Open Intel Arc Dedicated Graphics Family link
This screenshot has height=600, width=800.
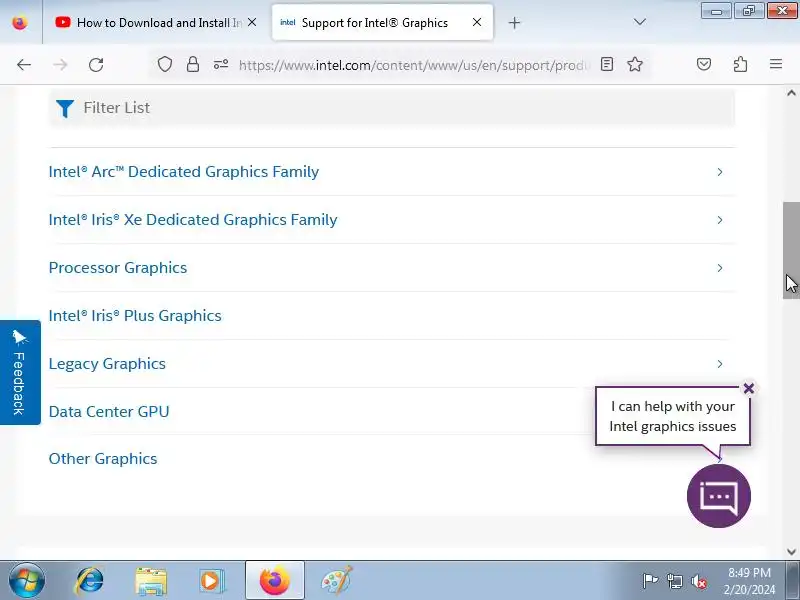(x=184, y=172)
